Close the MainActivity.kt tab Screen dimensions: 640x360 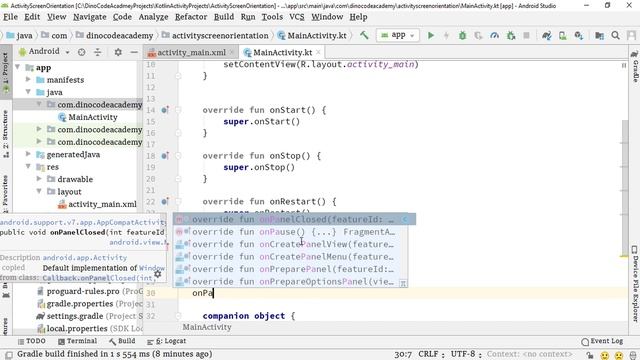point(318,52)
